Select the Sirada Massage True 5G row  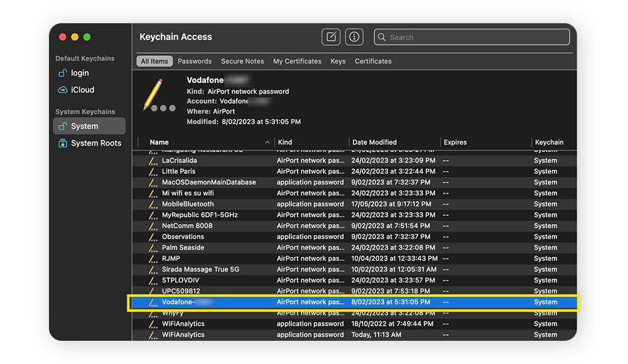pyautogui.click(x=354, y=269)
